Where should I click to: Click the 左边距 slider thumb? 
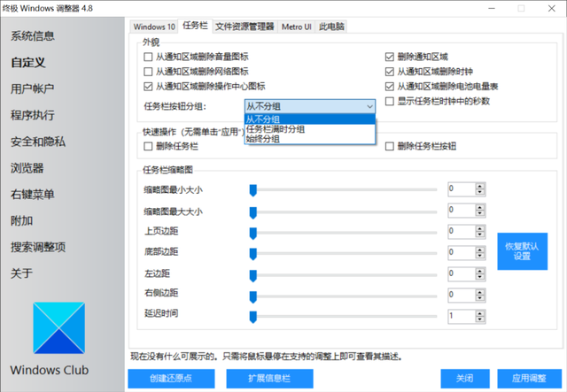[x=253, y=275]
